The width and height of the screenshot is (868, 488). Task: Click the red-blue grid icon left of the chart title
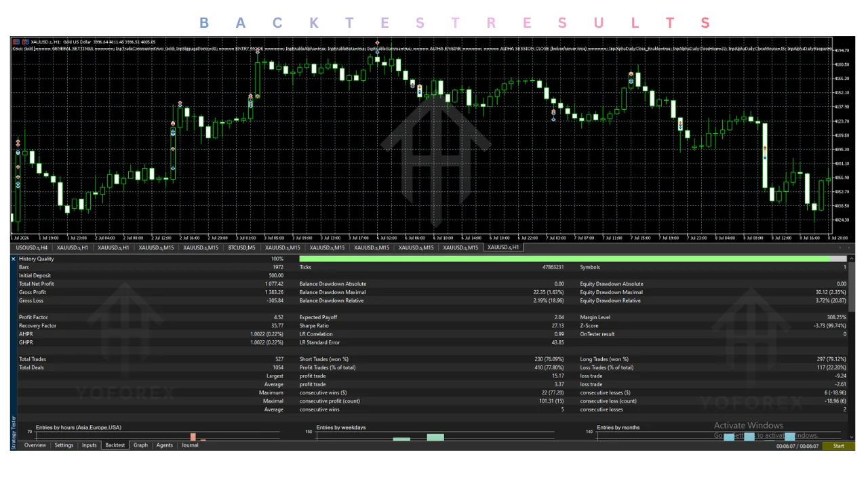(x=16, y=42)
